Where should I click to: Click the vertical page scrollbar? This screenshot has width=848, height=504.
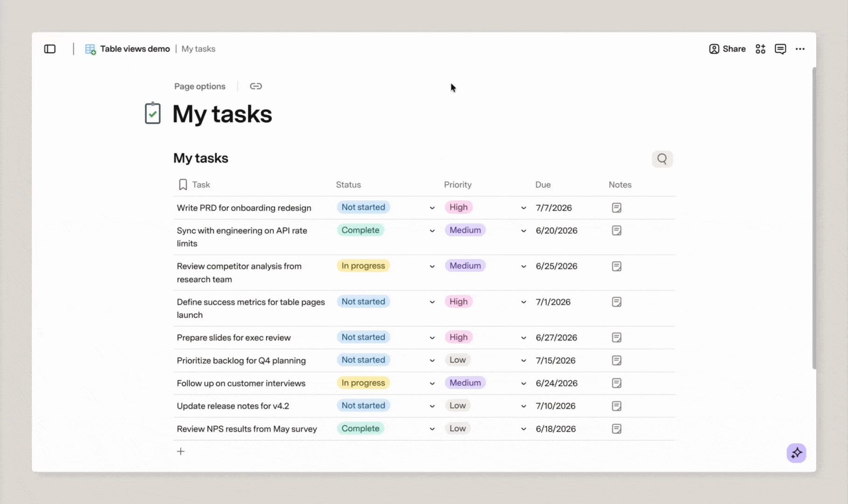tap(814, 218)
